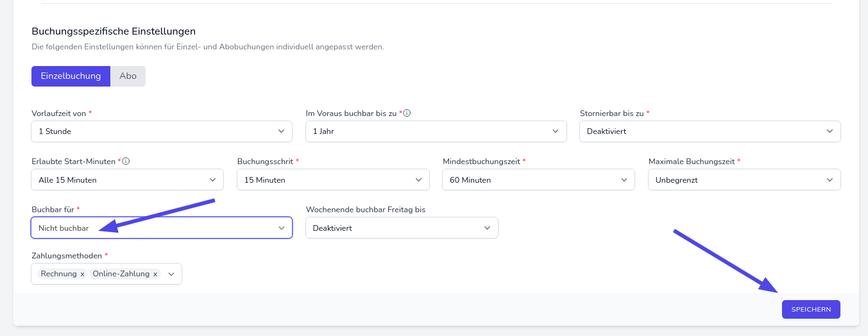Open the Mindestbuchungszeit dropdown
This screenshot has width=868, height=336.
point(538,180)
